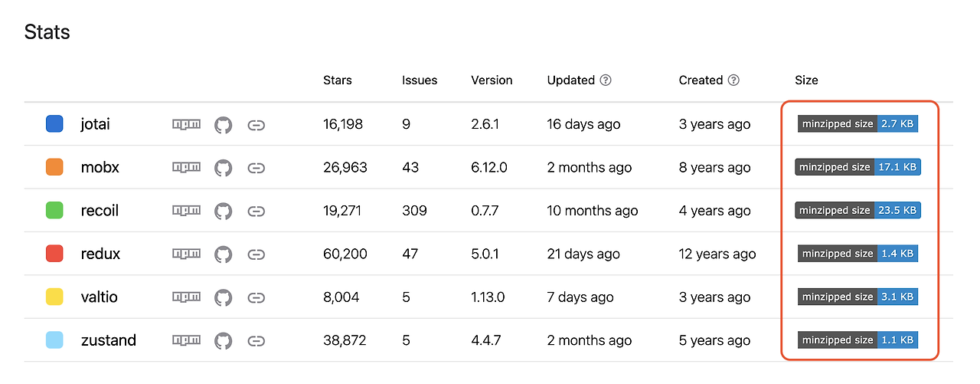The width and height of the screenshot is (980, 384).
Task: Open the npm page for jotai
Action: click(186, 124)
